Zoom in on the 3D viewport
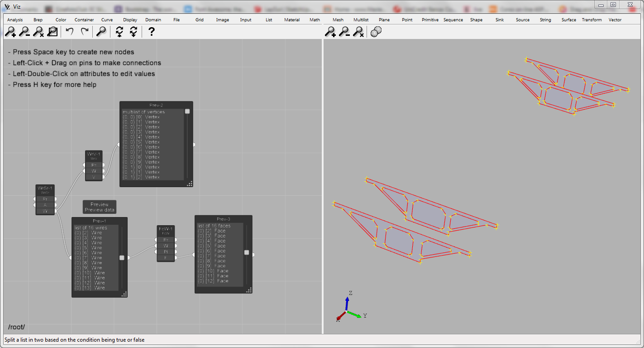Image resolution: width=644 pixels, height=348 pixels. point(331,32)
